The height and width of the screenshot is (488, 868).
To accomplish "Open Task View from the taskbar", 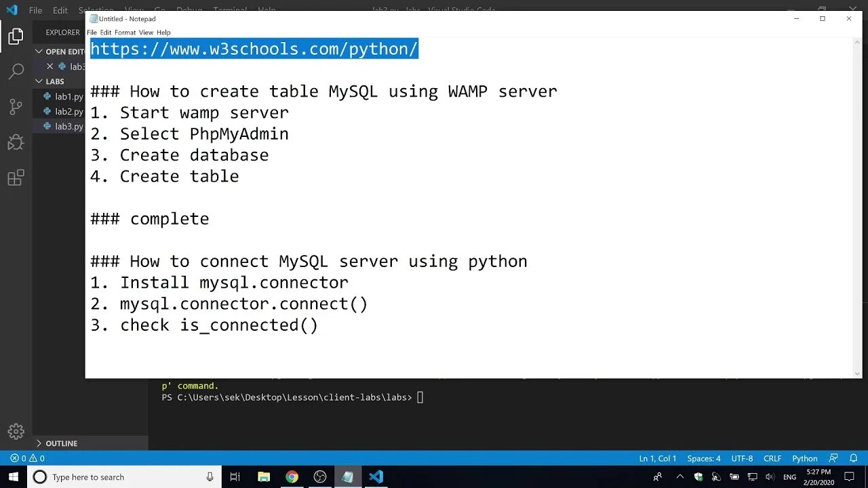I will (235, 477).
